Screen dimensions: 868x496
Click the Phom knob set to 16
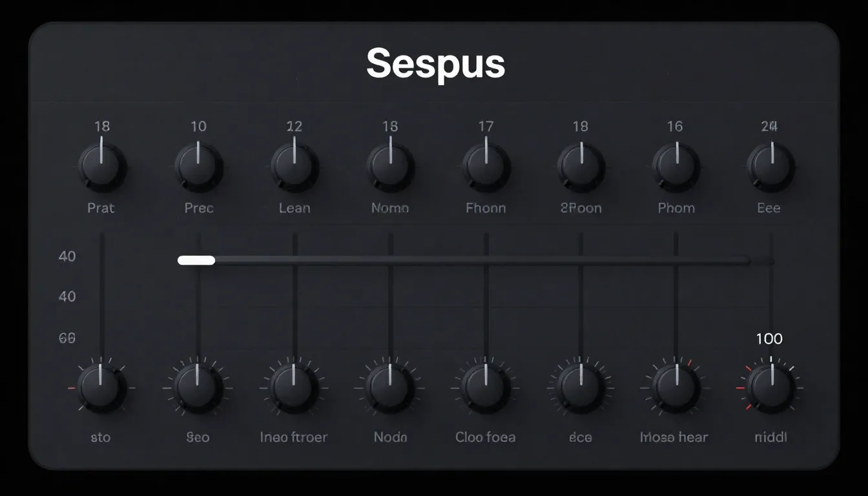[x=676, y=166]
